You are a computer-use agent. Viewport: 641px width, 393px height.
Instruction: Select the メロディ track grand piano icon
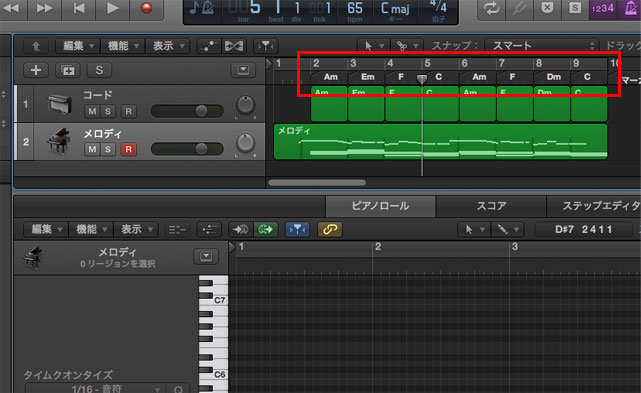(x=59, y=141)
